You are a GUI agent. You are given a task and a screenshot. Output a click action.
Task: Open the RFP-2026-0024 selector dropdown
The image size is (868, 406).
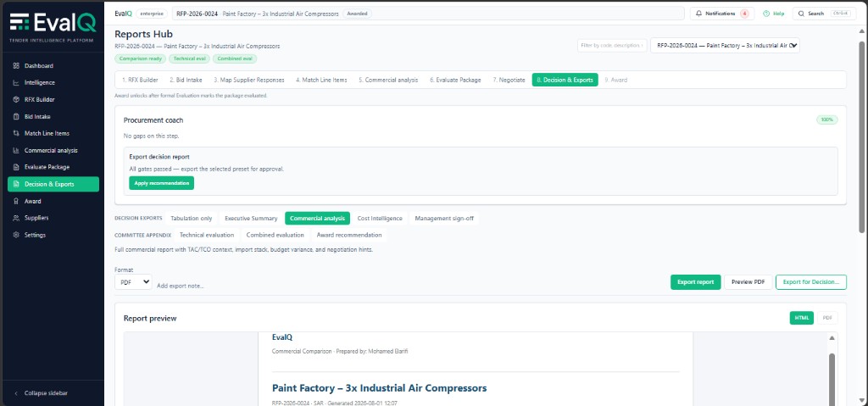pos(725,46)
